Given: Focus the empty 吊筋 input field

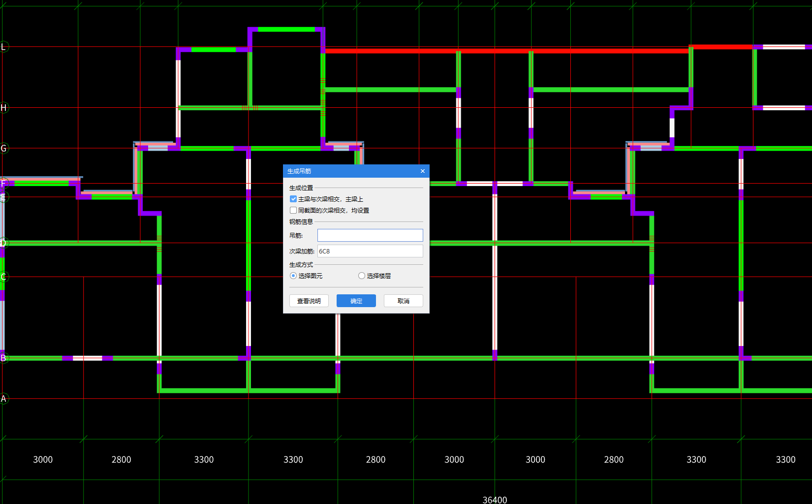Looking at the screenshot, I should click(x=370, y=235).
